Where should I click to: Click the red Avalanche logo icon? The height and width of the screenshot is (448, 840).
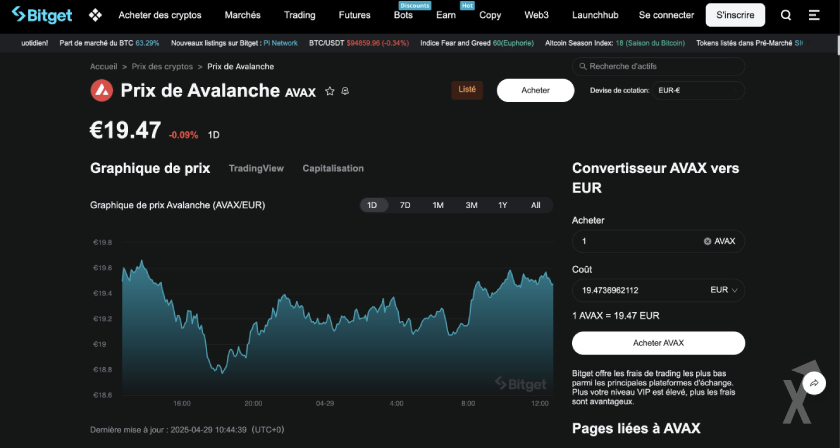(101, 90)
